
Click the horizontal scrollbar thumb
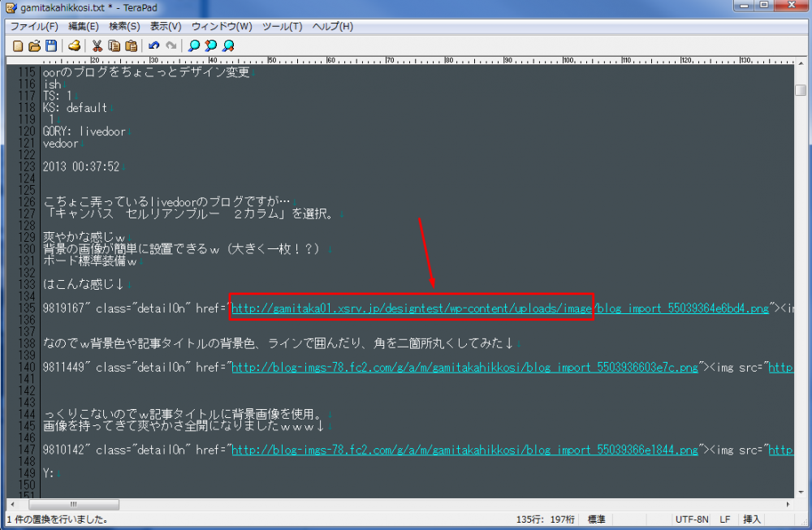(x=74, y=504)
